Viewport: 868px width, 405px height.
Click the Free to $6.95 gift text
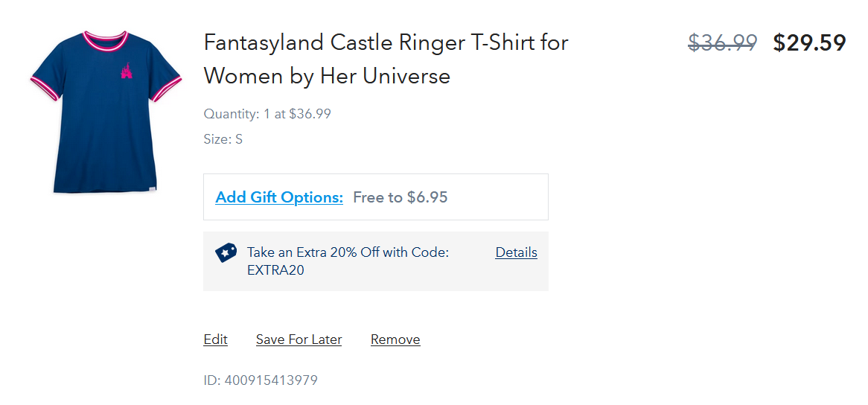pyautogui.click(x=401, y=197)
